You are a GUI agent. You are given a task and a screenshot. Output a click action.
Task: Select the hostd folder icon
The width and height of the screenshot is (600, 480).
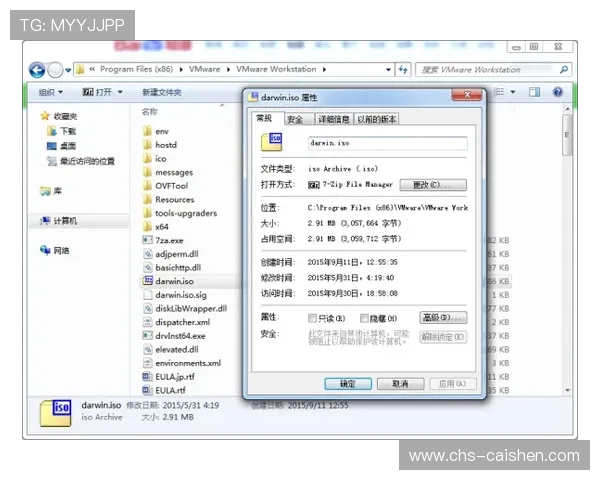point(147,145)
